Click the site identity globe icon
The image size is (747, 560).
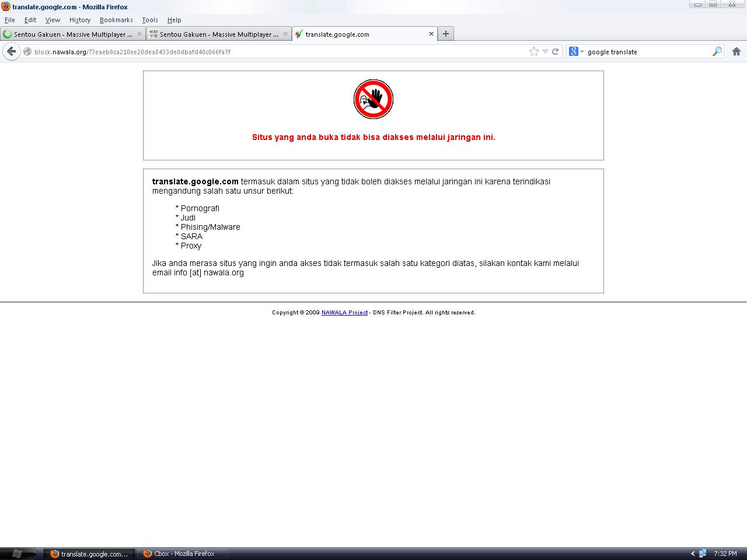(x=27, y=51)
